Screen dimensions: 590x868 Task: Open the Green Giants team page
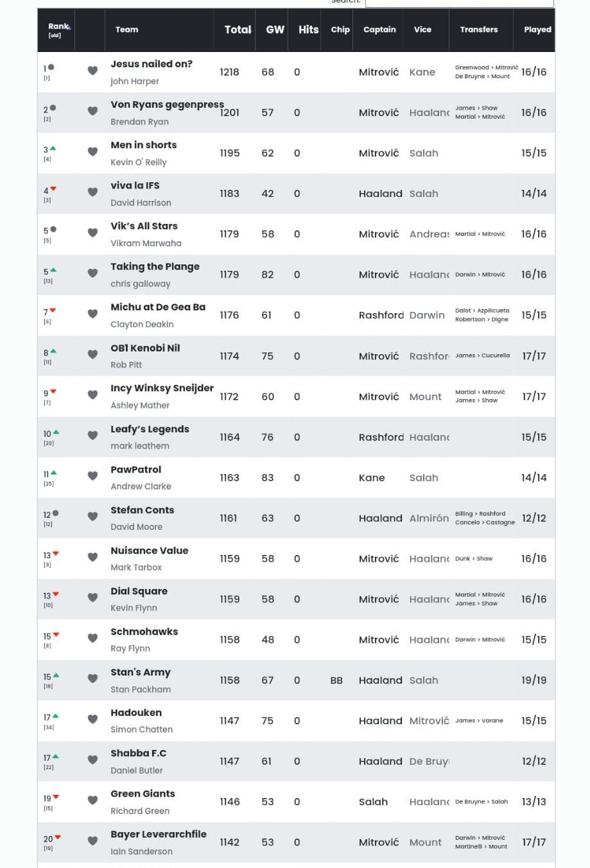[x=143, y=794]
